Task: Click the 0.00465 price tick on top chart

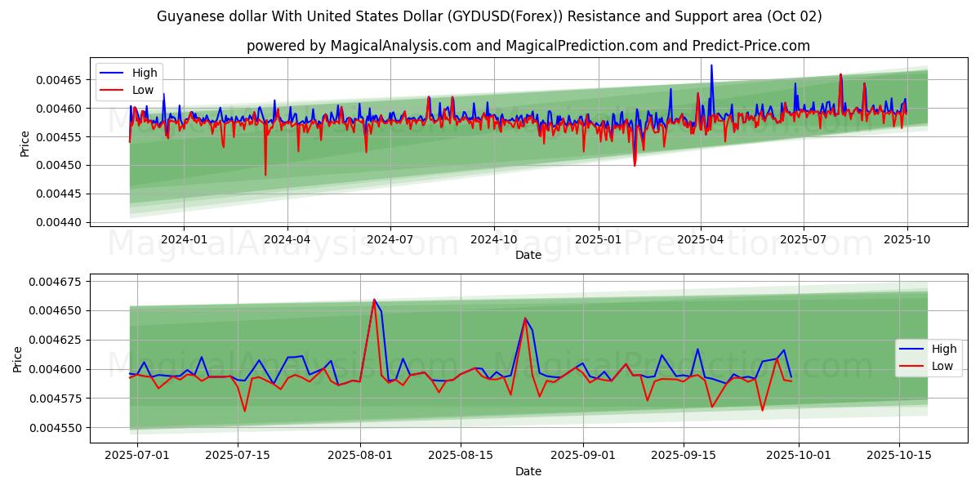Action: pos(59,80)
